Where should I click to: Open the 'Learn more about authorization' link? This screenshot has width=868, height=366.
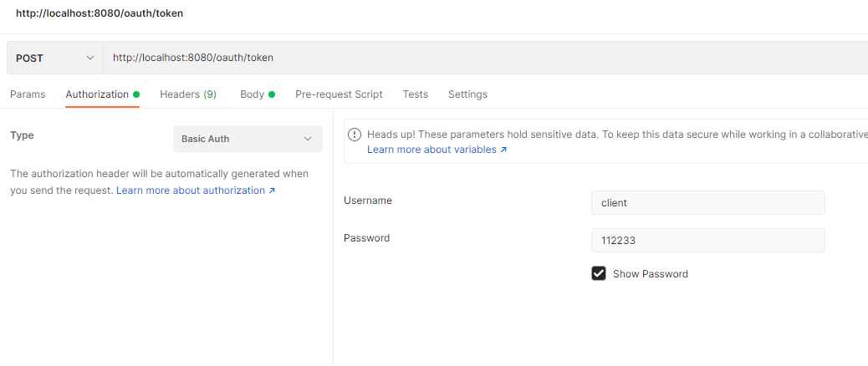click(191, 191)
